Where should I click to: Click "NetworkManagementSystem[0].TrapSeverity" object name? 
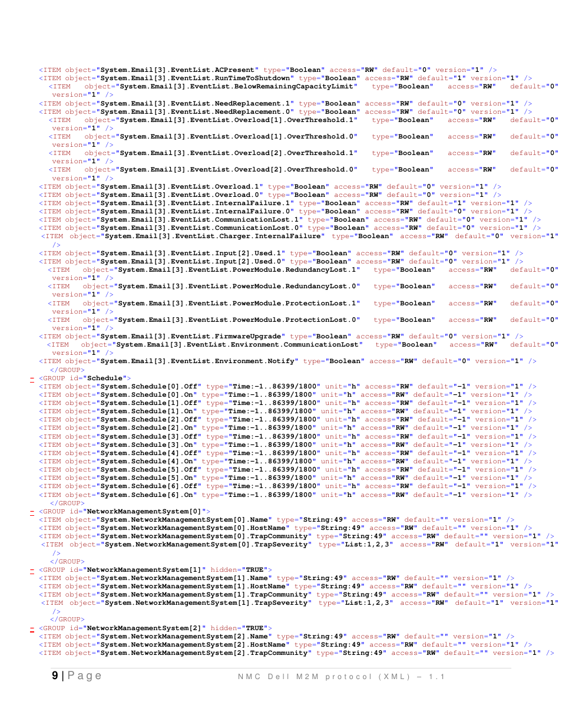[206, 544]
